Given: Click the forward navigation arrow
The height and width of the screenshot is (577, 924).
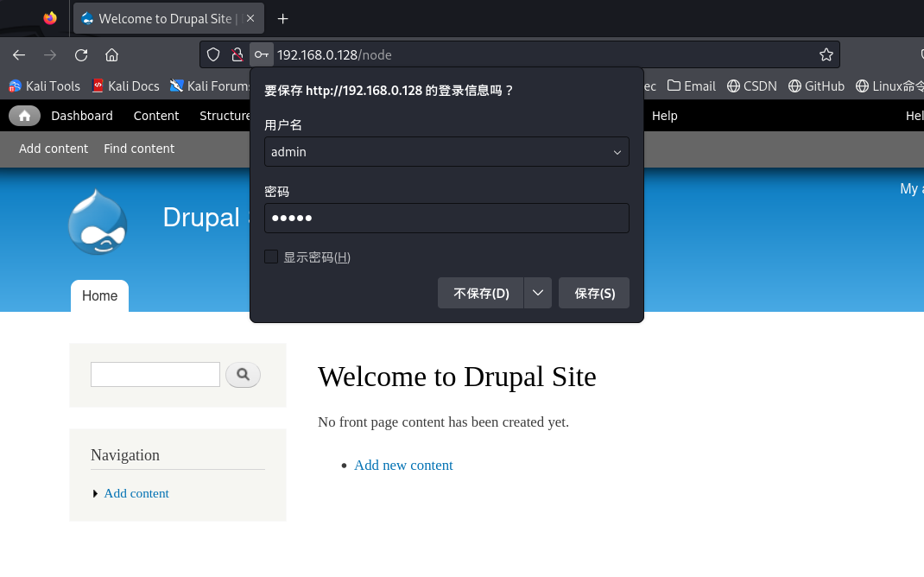Looking at the screenshot, I should tap(50, 54).
